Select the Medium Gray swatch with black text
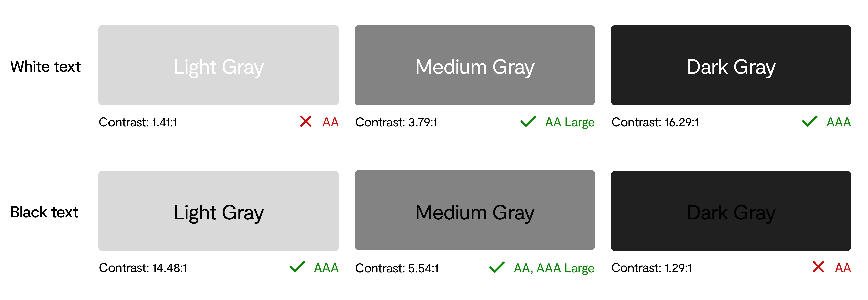The height and width of the screenshot is (300, 868). click(x=474, y=210)
